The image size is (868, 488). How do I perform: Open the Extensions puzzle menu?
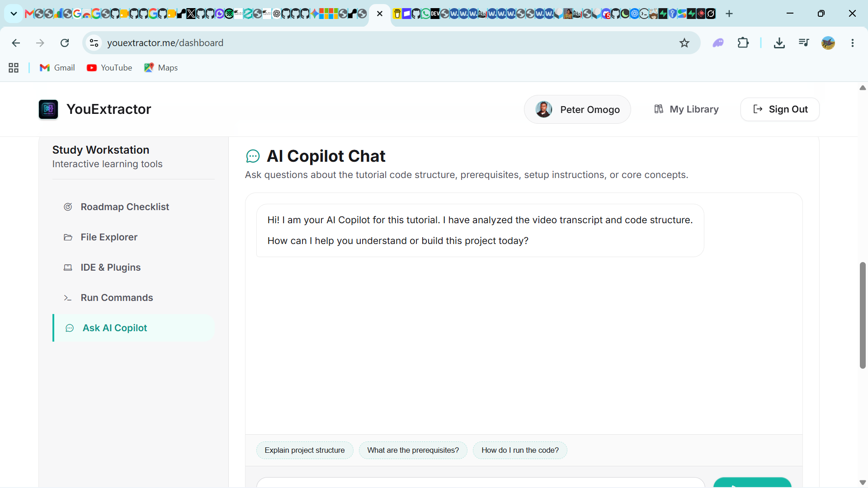point(743,43)
